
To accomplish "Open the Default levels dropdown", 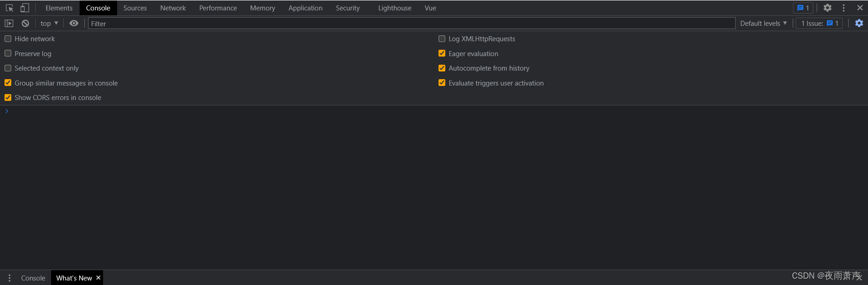I will point(764,24).
